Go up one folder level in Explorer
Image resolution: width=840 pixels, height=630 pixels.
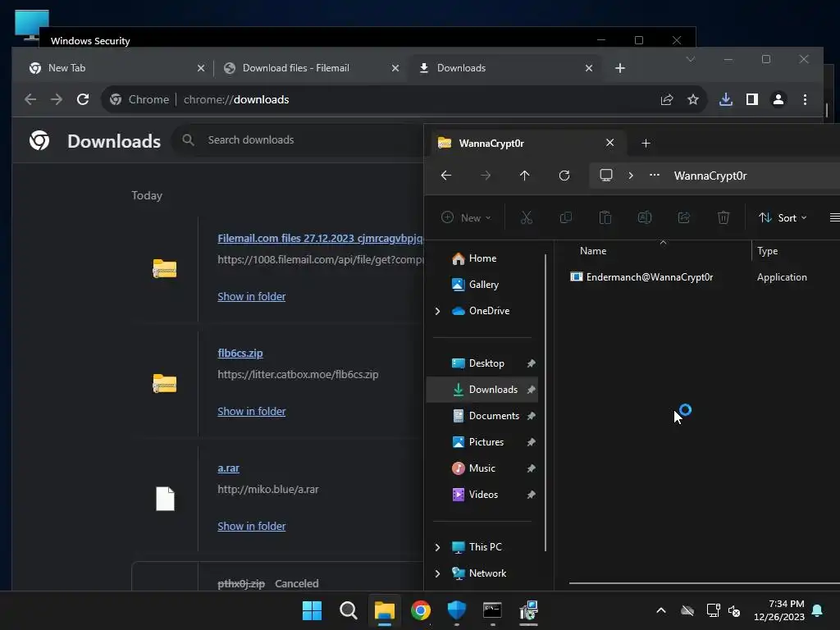point(524,176)
